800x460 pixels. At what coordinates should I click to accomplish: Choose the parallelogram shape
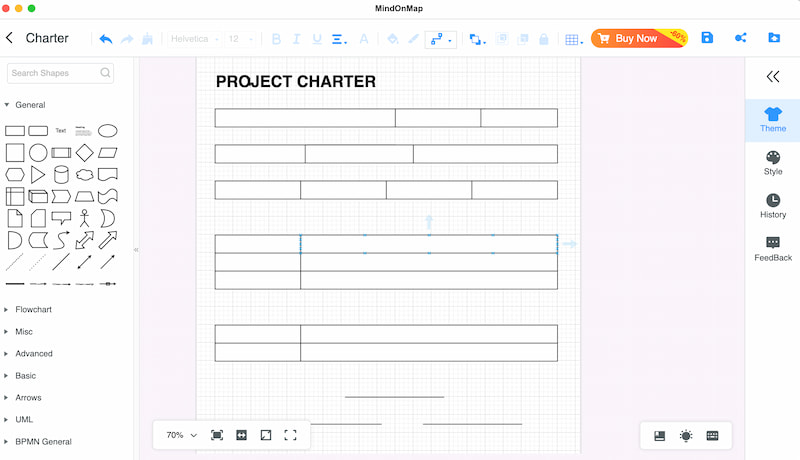coord(108,152)
